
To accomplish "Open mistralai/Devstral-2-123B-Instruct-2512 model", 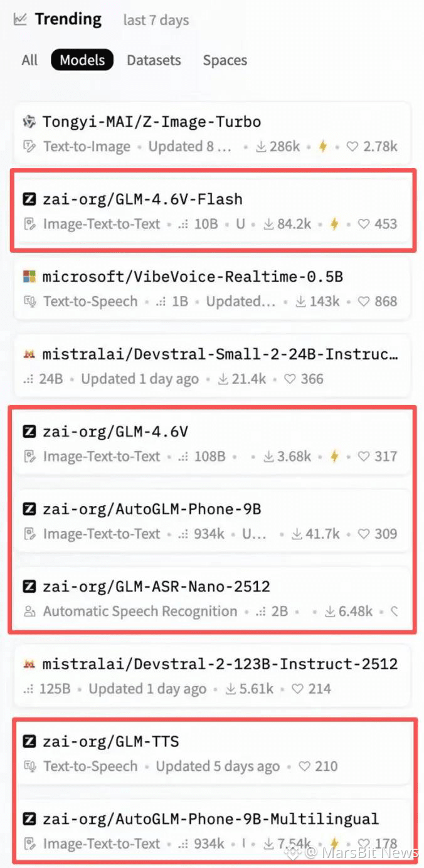I will 213,675.
